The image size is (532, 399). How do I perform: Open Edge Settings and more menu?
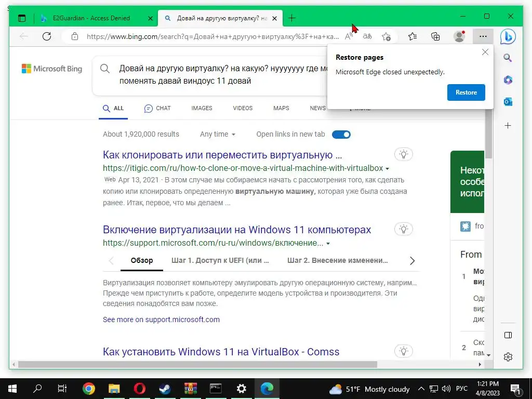tap(483, 36)
